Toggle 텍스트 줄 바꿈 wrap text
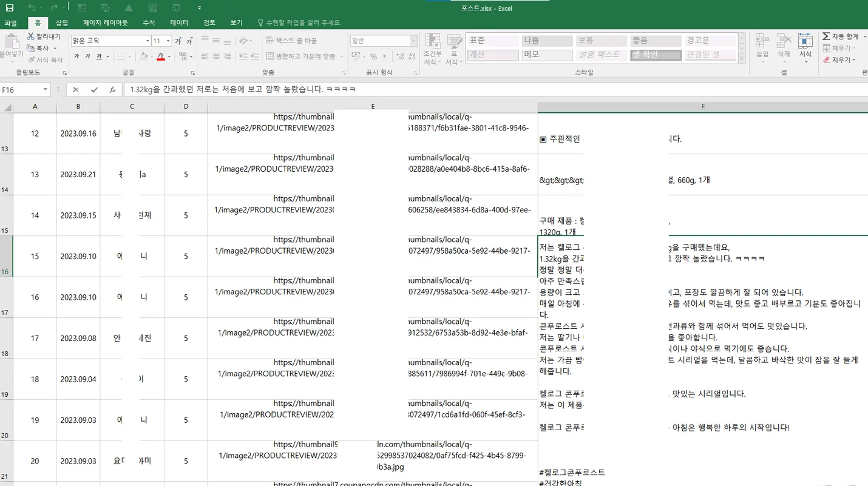 pyautogui.click(x=291, y=41)
